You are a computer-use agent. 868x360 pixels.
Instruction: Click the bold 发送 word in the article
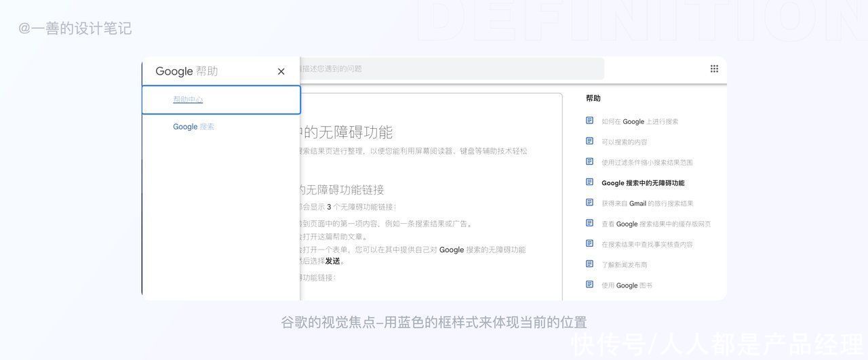pos(332,261)
